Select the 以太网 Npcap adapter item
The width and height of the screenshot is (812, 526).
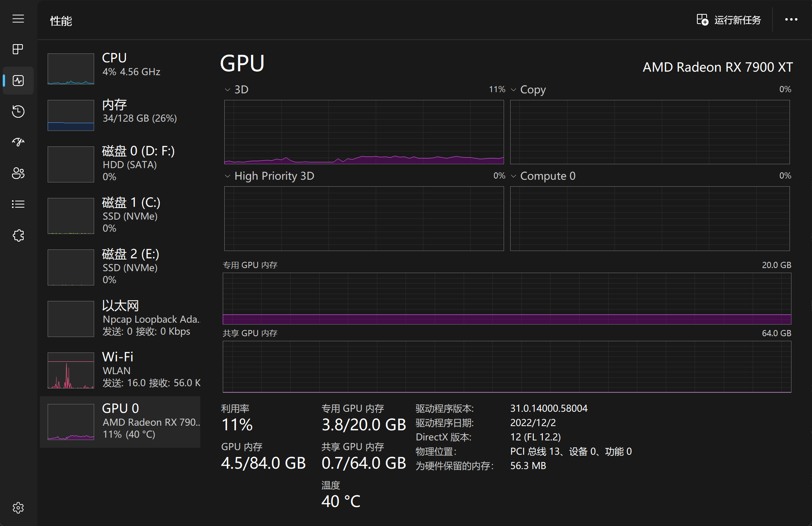click(120, 318)
